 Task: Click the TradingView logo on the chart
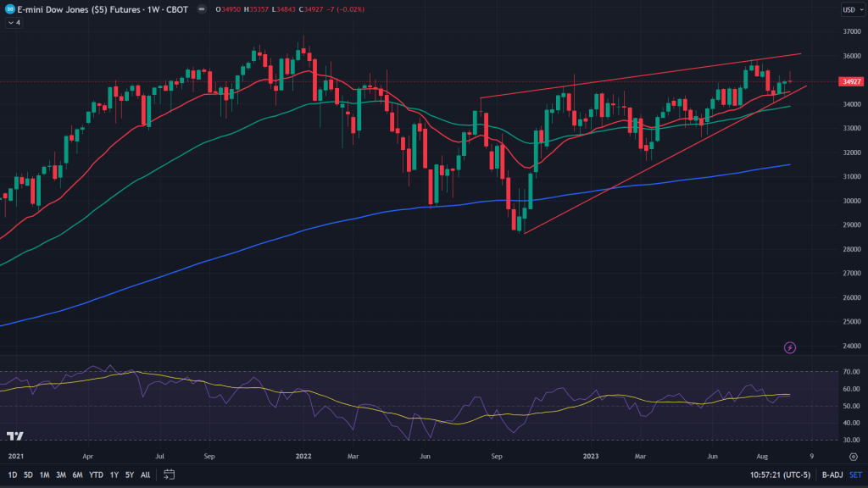(x=14, y=436)
